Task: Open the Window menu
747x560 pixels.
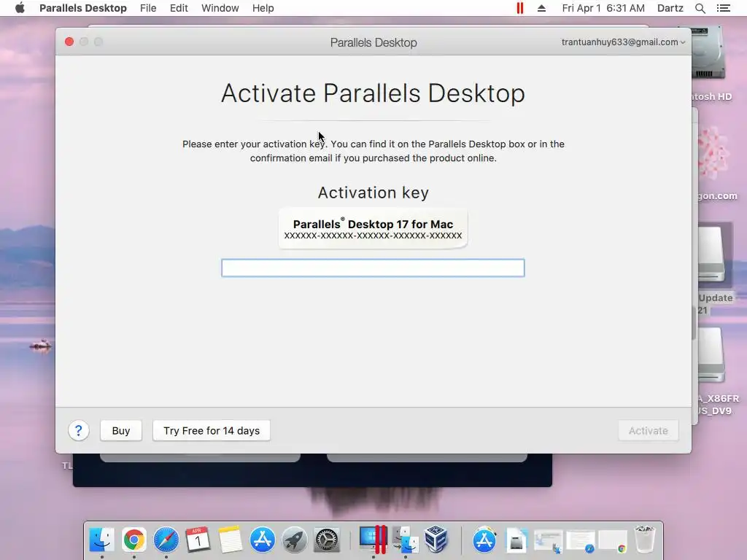Action: pos(220,8)
